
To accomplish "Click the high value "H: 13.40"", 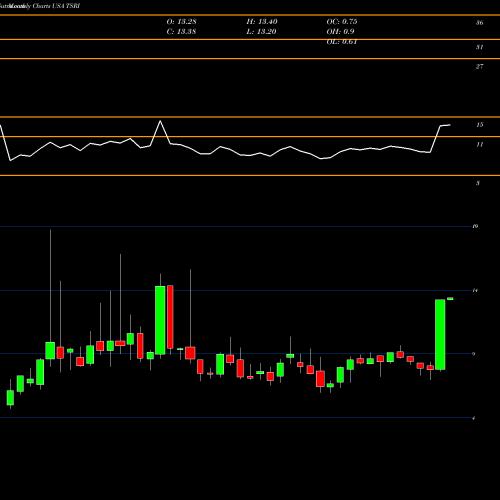I will click(262, 22).
